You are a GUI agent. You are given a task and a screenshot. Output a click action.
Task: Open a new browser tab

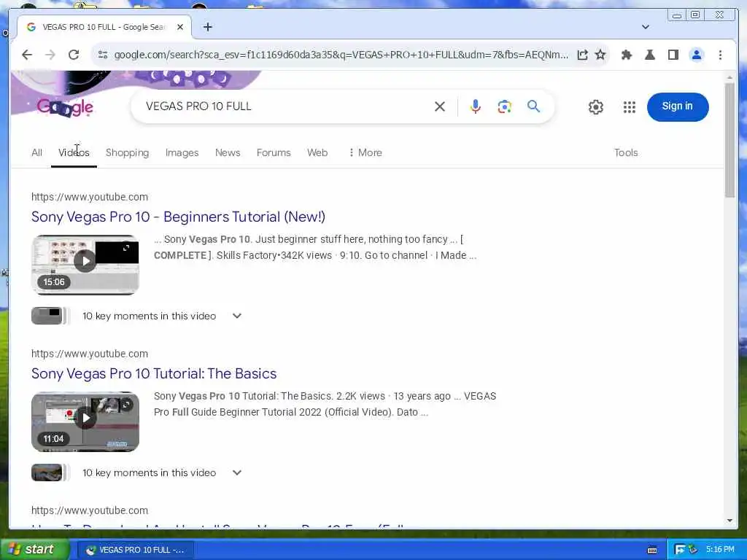coord(207,27)
